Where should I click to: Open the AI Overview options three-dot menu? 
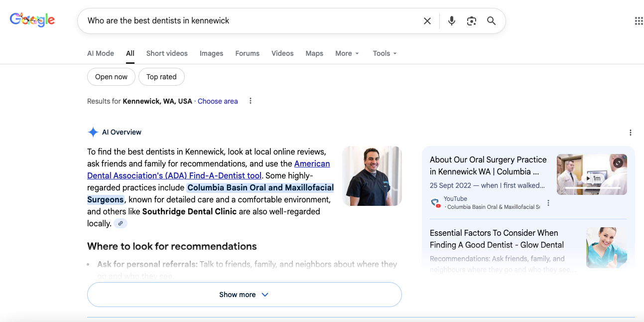click(631, 132)
